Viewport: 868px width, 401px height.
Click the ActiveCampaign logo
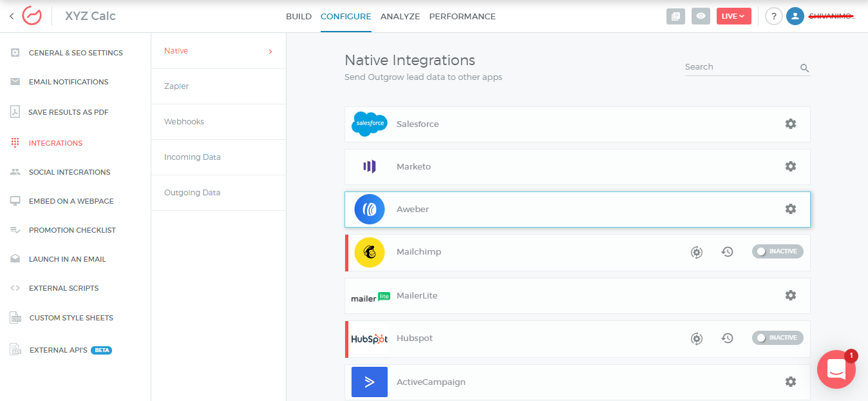pyautogui.click(x=370, y=382)
